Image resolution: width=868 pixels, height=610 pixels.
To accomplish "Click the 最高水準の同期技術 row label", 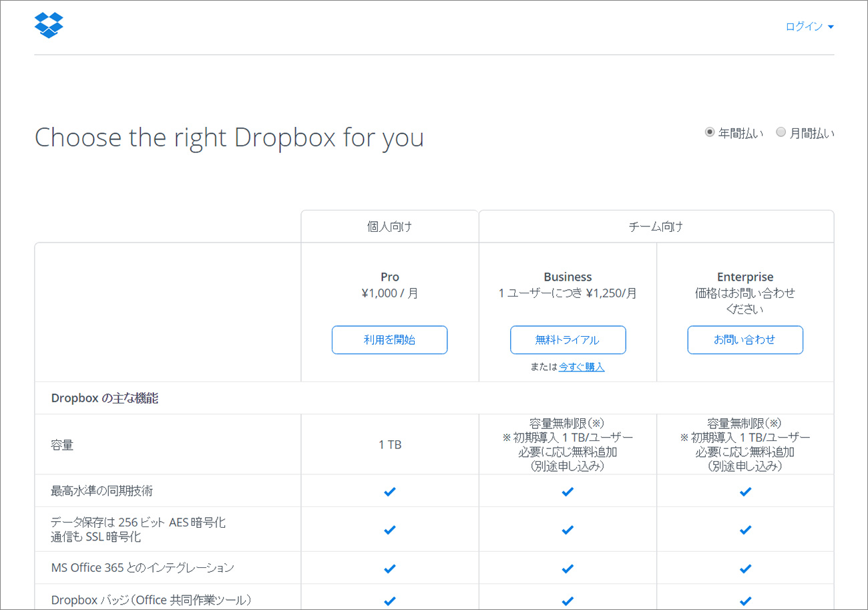I will [x=102, y=491].
